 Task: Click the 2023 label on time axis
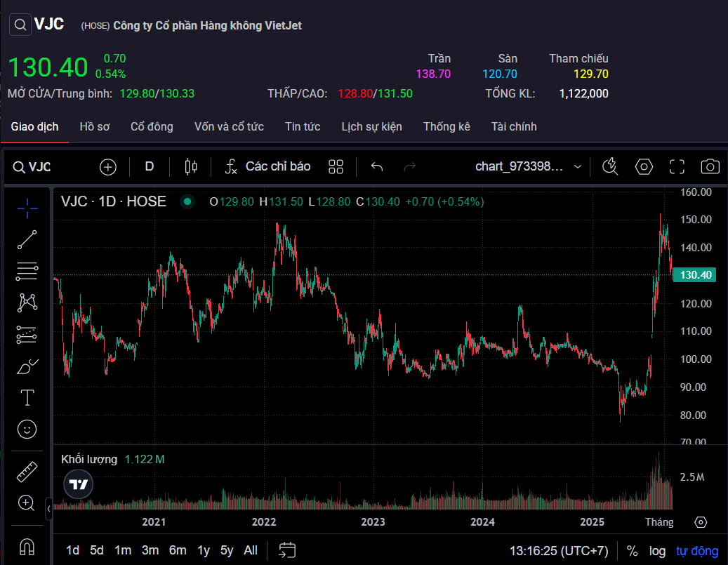point(373,521)
